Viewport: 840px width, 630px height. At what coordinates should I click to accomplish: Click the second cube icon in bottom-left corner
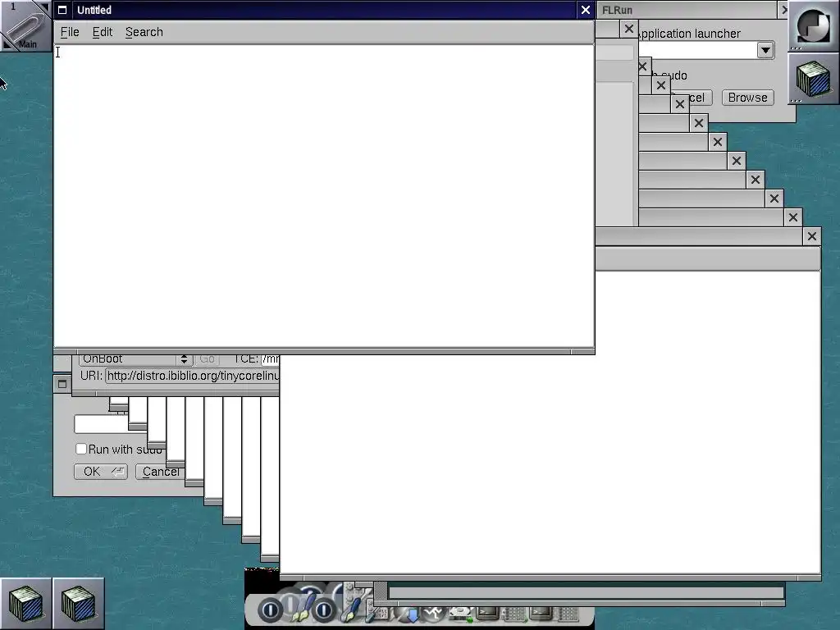click(x=78, y=603)
